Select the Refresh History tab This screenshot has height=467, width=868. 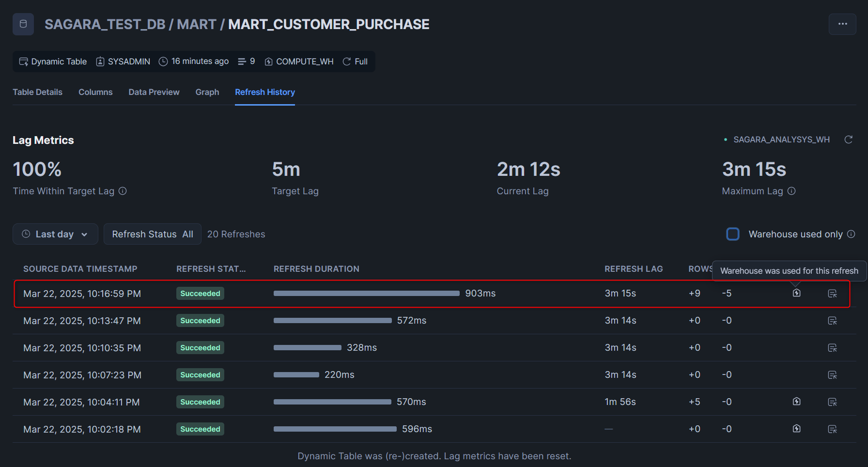click(265, 92)
